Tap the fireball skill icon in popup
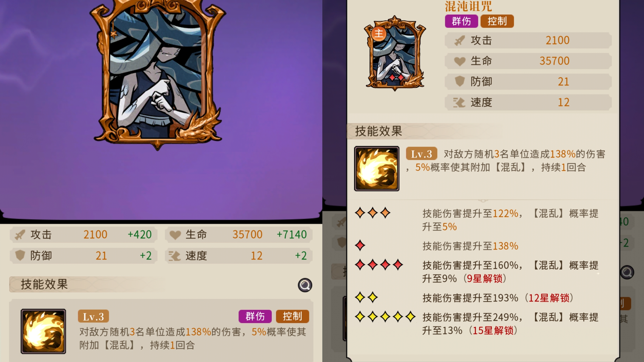644x362 pixels. pyautogui.click(x=377, y=169)
